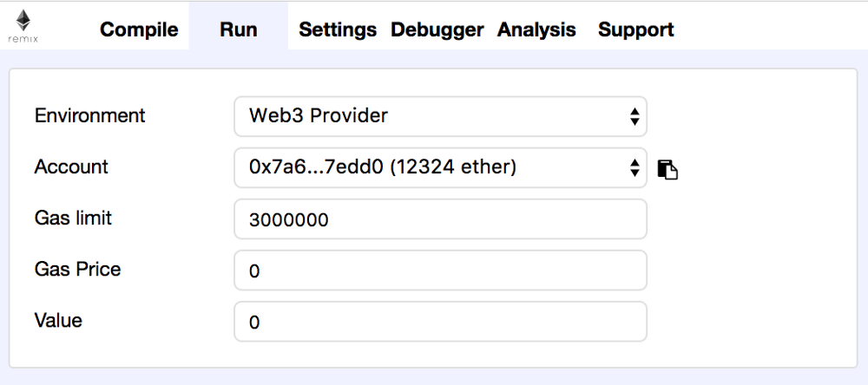868x385 pixels.
Task: Click the Value label text
Action: tap(58, 320)
